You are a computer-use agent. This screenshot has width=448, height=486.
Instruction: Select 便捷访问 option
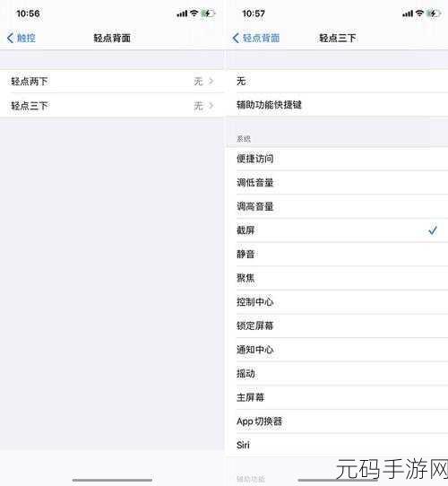point(337,159)
